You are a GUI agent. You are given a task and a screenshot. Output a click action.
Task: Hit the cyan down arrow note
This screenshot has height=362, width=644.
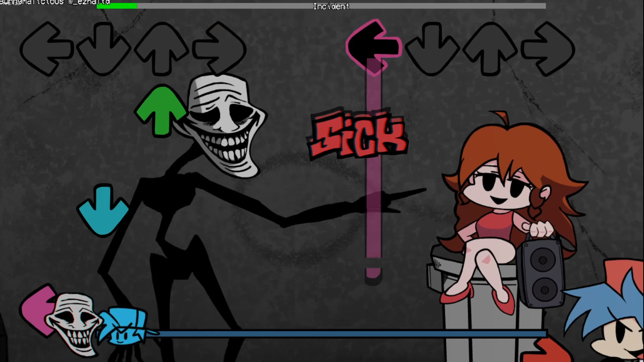point(103,210)
